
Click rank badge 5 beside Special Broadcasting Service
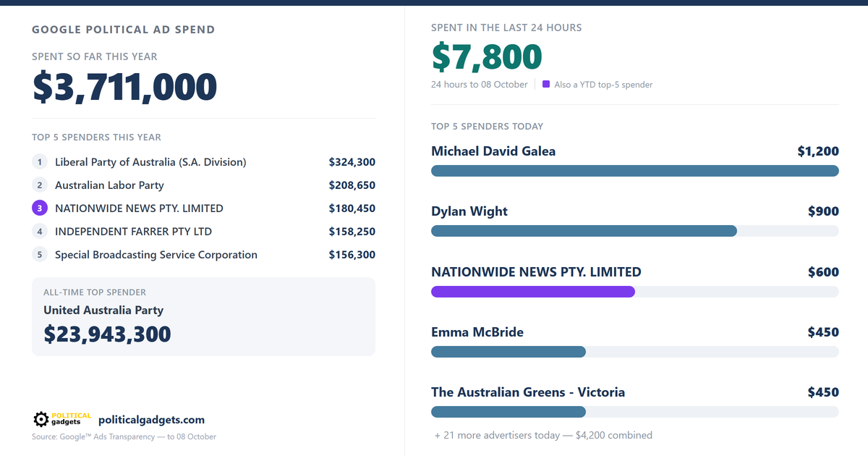[40, 255]
